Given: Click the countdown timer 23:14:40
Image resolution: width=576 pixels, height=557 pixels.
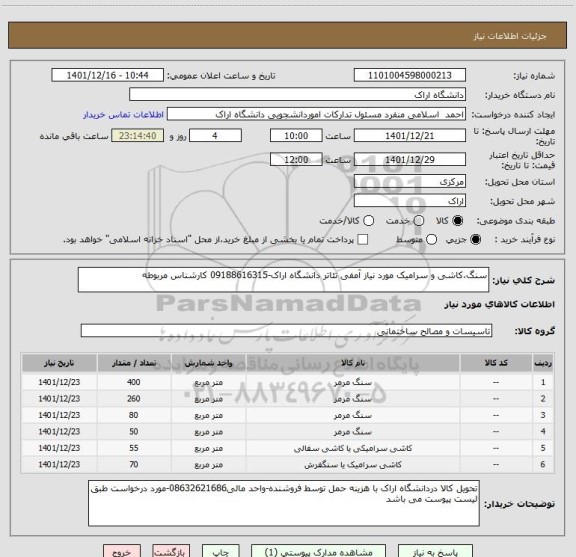Looking at the screenshot, I should click(x=137, y=136).
